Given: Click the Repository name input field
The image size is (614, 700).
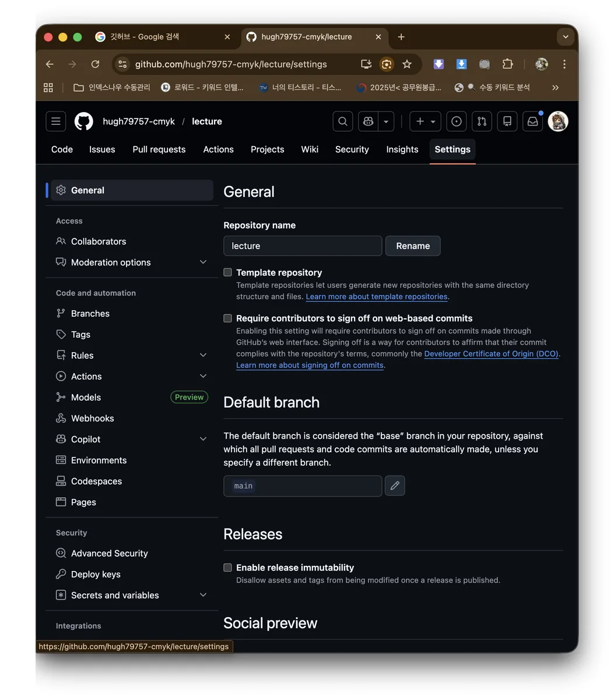Looking at the screenshot, I should click(x=303, y=246).
